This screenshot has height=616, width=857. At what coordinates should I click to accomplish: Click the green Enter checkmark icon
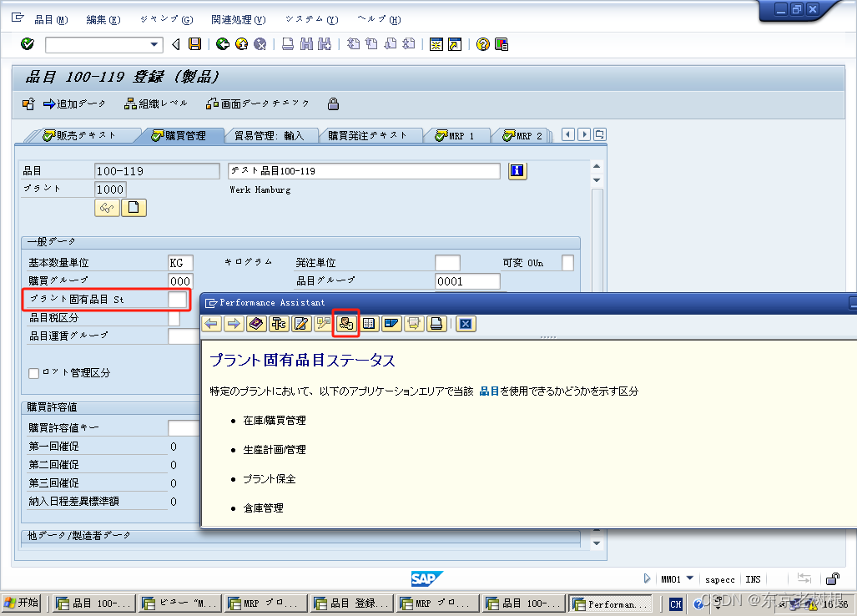(28, 43)
